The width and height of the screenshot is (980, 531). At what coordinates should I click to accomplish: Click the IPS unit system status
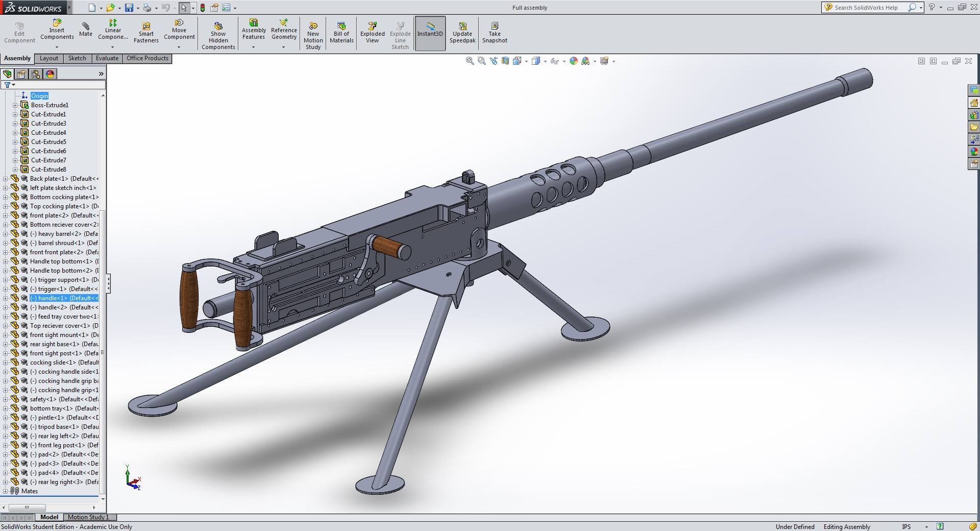coord(906,526)
